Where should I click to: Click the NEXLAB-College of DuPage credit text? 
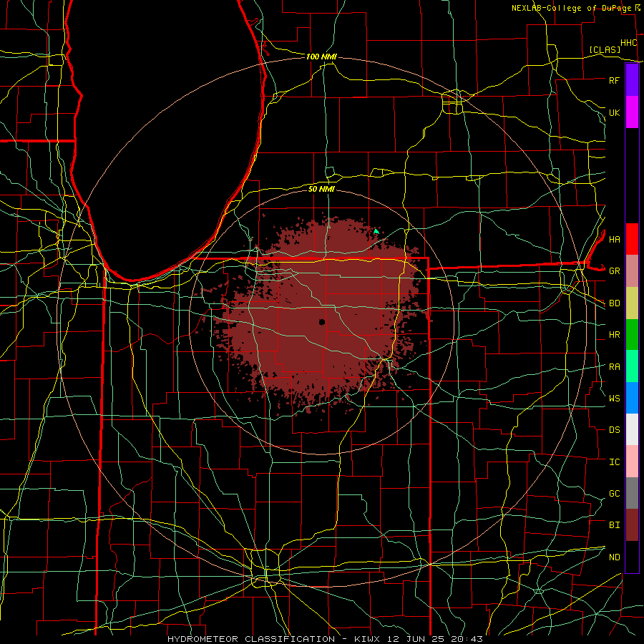pyautogui.click(x=572, y=8)
